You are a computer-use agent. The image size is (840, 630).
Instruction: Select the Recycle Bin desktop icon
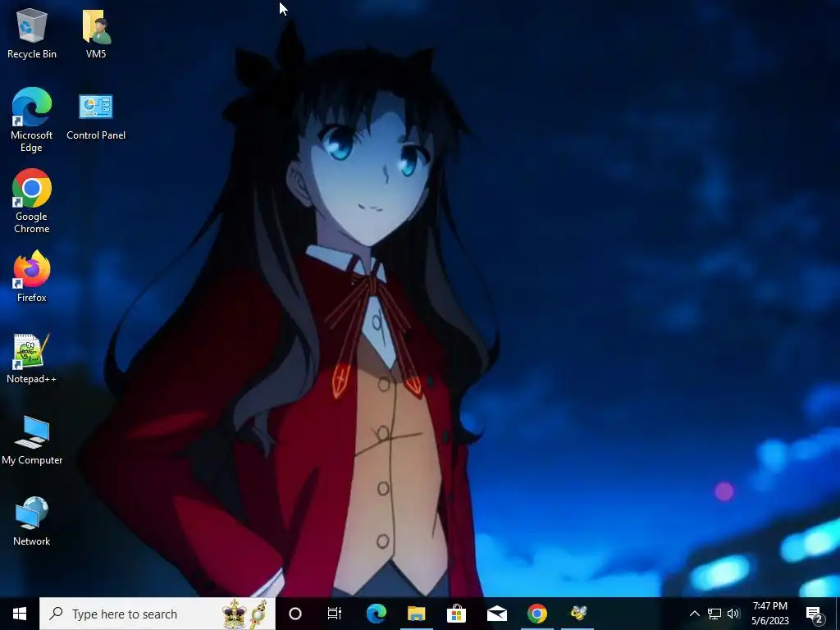(x=32, y=33)
